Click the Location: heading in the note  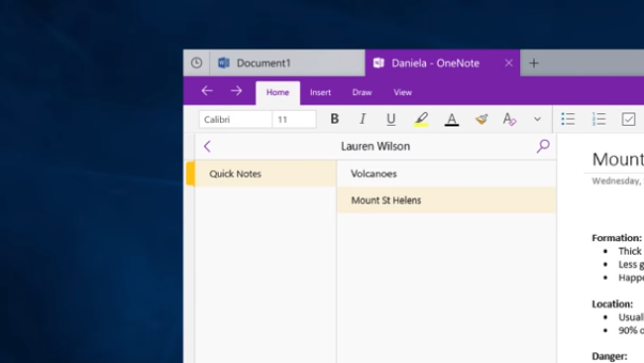pyautogui.click(x=612, y=304)
